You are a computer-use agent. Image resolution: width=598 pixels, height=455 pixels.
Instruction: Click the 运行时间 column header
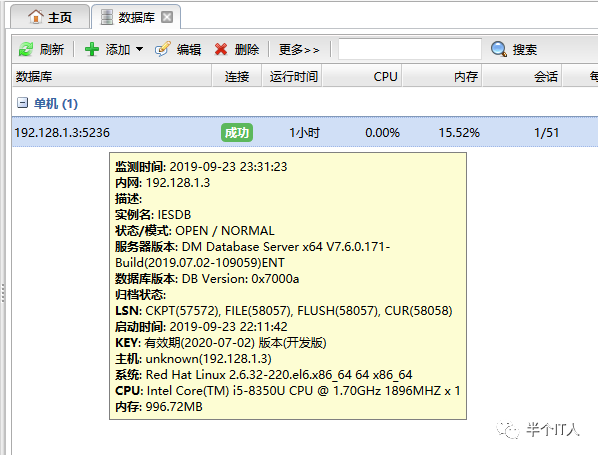coord(293,76)
